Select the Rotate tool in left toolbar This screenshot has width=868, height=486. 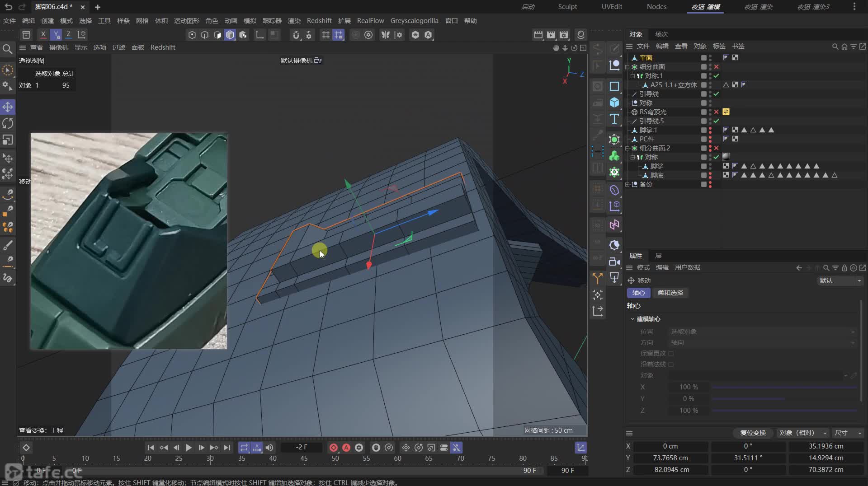pyautogui.click(x=8, y=123)
